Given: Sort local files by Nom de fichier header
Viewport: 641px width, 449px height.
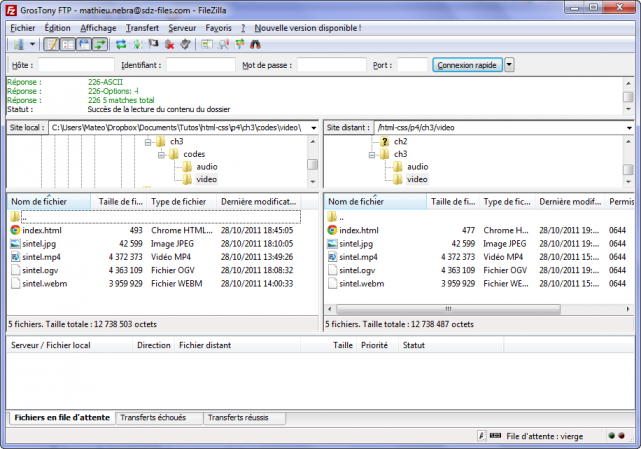Looking at the screenshot, I should 48,201.
